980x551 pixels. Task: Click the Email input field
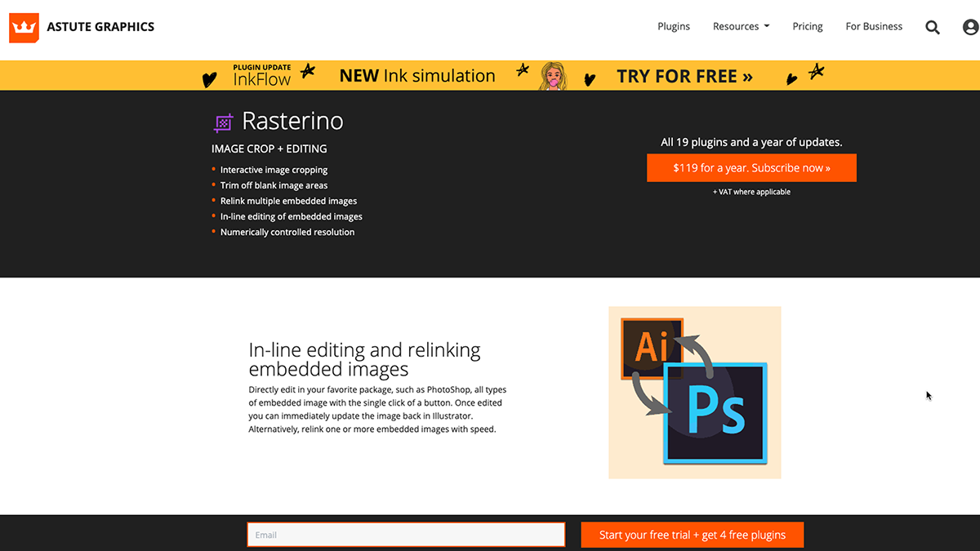(406, 535)
